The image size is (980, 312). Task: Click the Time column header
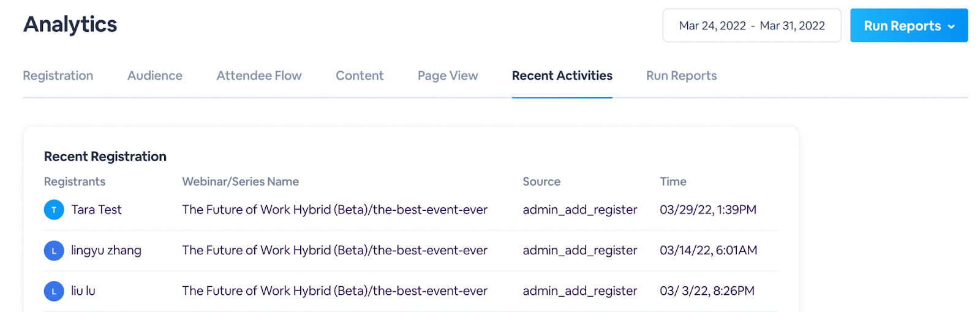pyautogui.click(x=673, y=181)
